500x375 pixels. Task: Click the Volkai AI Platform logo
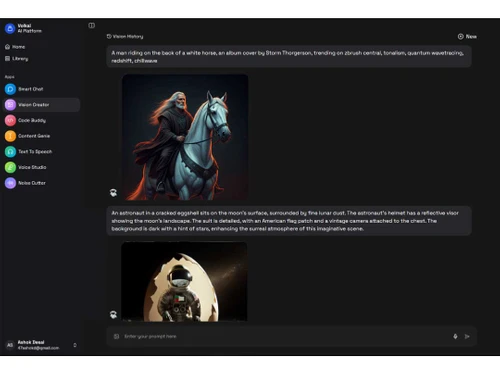point(10,28)
